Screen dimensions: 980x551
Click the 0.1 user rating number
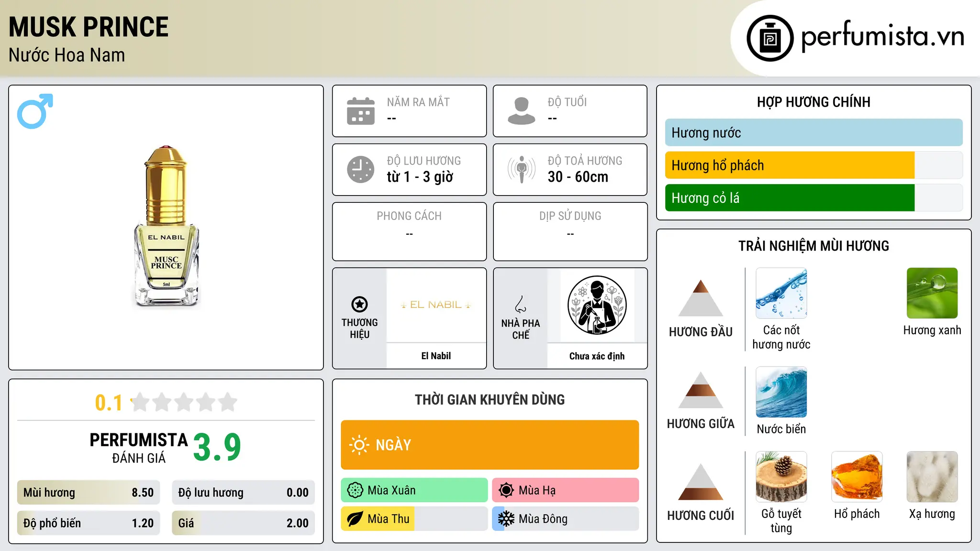pos(109,403)
